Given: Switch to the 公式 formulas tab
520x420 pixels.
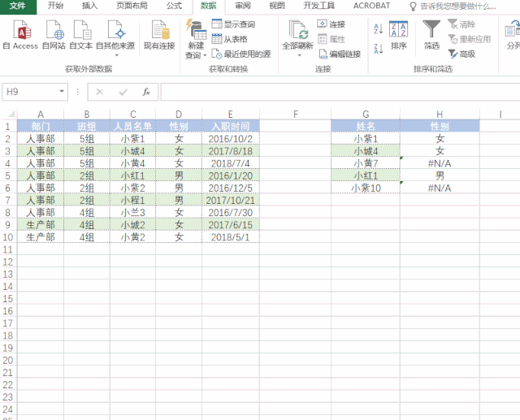Looking at the screenshot, I should (x=174, y=6).
